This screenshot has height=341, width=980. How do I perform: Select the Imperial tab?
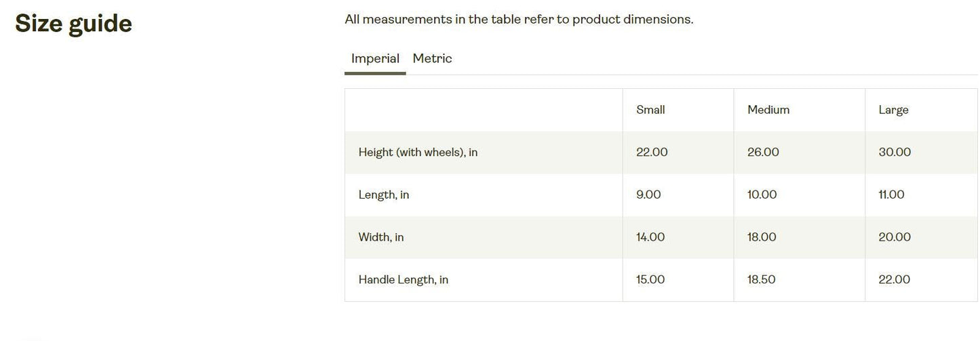(375, 59)
